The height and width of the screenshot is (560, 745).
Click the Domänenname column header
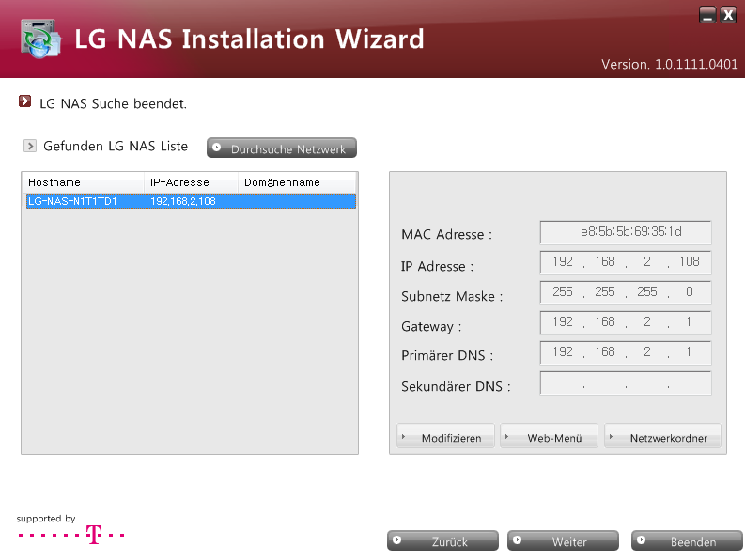click(x=296, y=182)
